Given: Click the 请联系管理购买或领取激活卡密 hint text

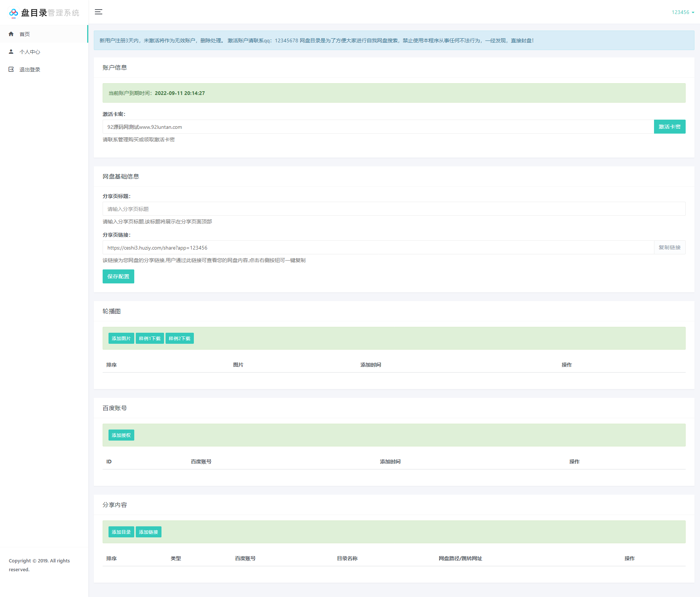Looking at the screenshot, I should tap(139, 139).
